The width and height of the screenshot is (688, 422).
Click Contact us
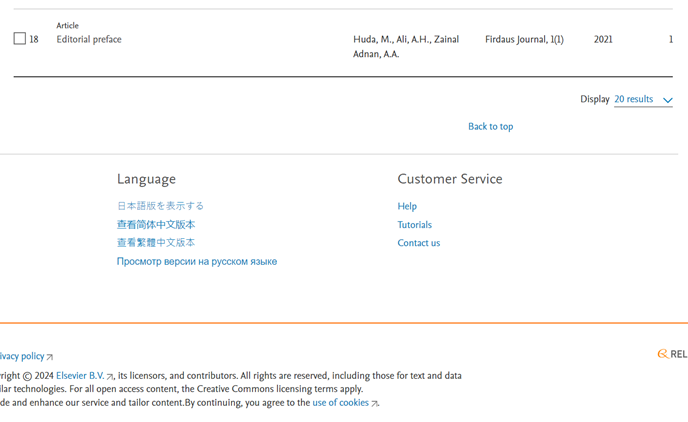point(418,243)
